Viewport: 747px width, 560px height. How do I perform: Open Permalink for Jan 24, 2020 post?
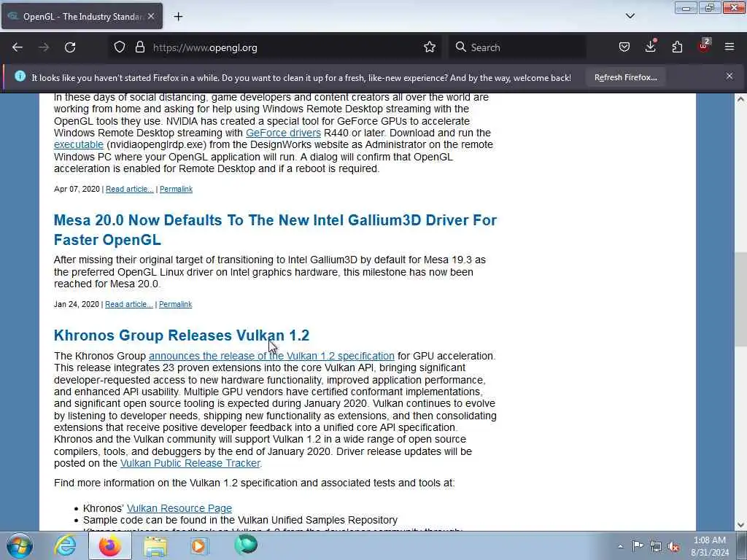coord(175,304)
